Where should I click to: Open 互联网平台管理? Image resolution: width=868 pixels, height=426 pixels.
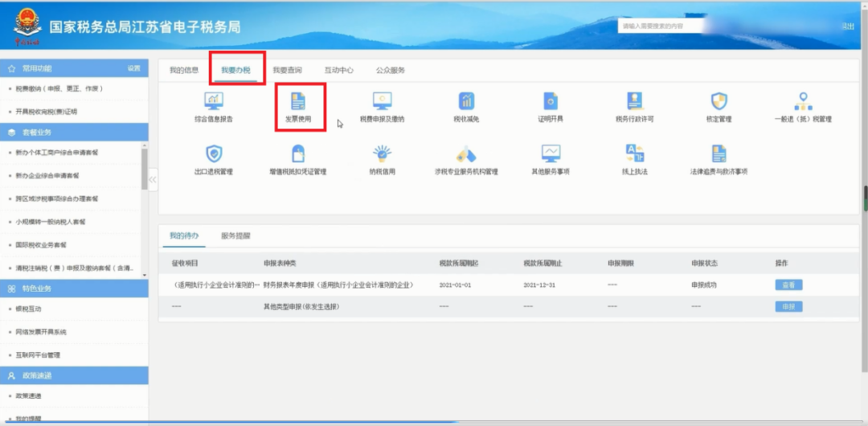click(x=38, y=355)
